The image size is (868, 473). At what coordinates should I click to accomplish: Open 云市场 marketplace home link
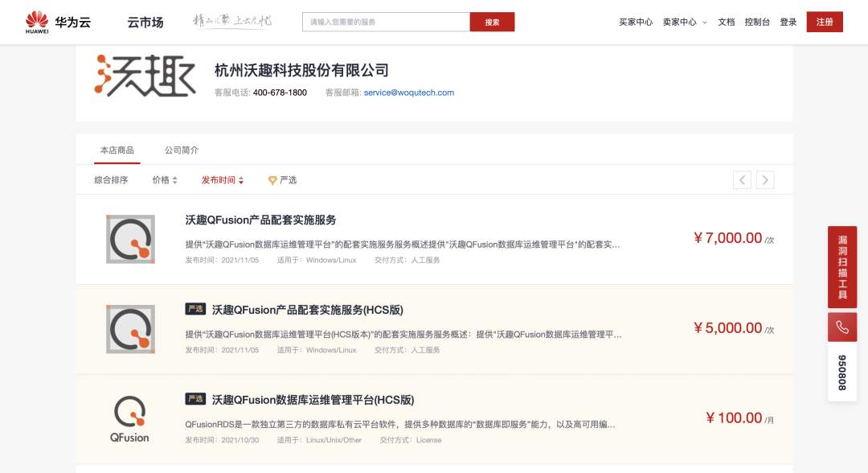[145, 23]
